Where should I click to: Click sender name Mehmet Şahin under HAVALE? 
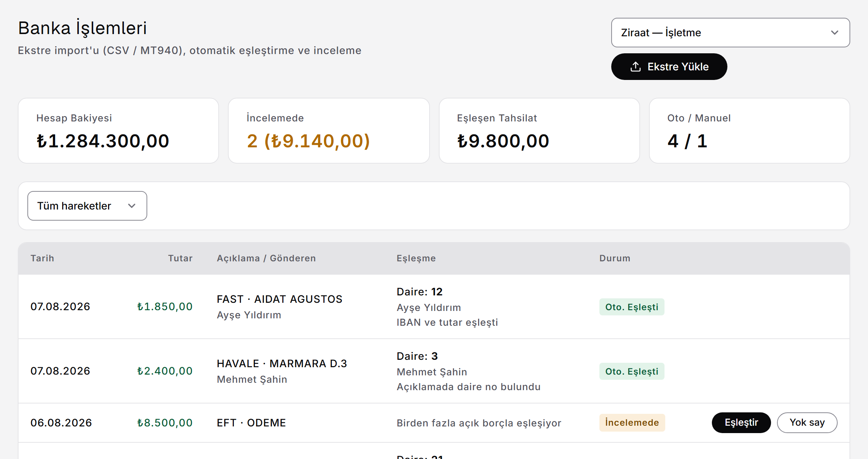pyautogui.click(x=252, y=379)
